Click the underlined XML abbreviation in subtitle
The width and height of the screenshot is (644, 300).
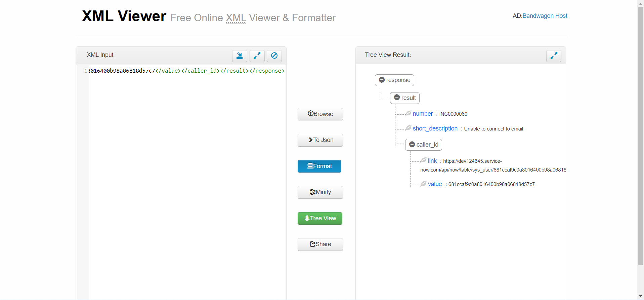point(236,18)
